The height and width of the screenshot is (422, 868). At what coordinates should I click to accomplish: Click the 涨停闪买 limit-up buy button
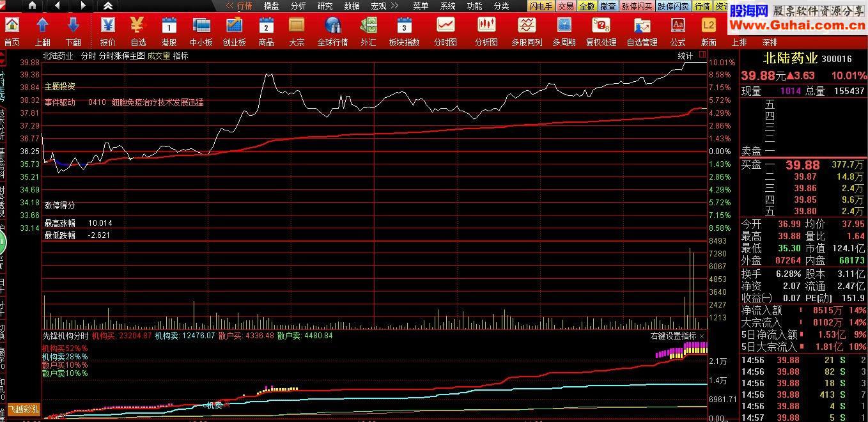[637, 6]
